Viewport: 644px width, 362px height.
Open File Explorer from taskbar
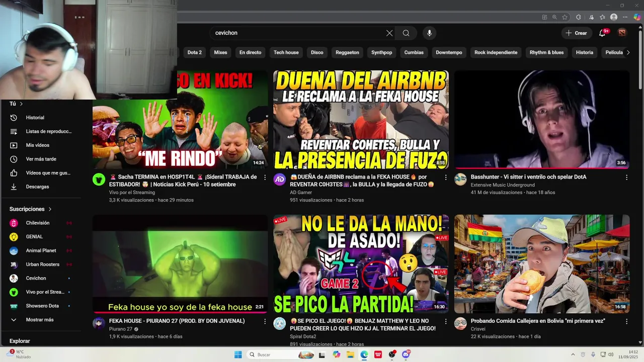350,354
